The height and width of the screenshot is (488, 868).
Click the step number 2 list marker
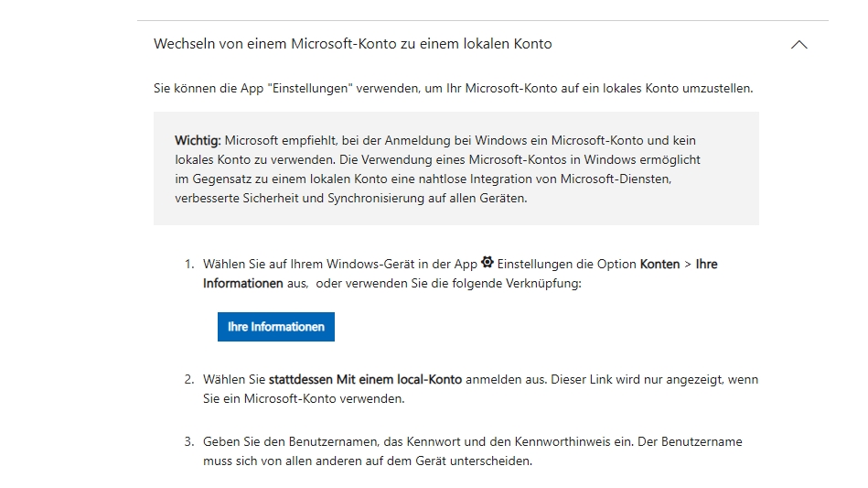188,379
